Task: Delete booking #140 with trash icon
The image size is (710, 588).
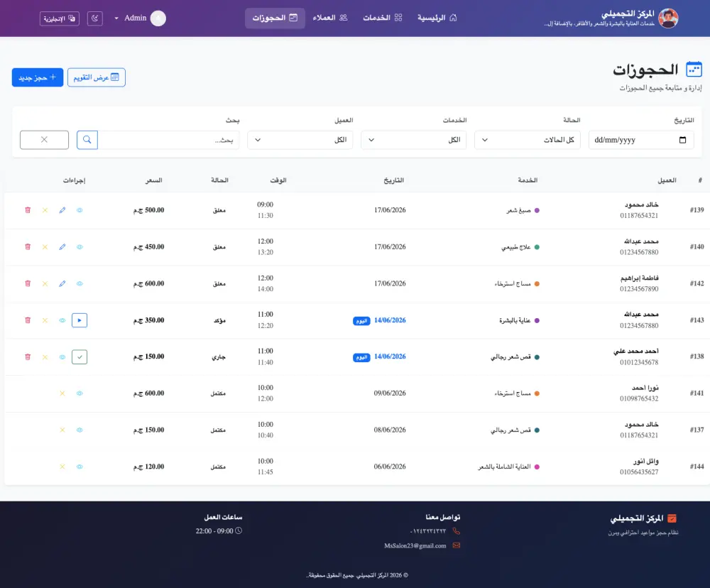Action: [x=28, y=247]
